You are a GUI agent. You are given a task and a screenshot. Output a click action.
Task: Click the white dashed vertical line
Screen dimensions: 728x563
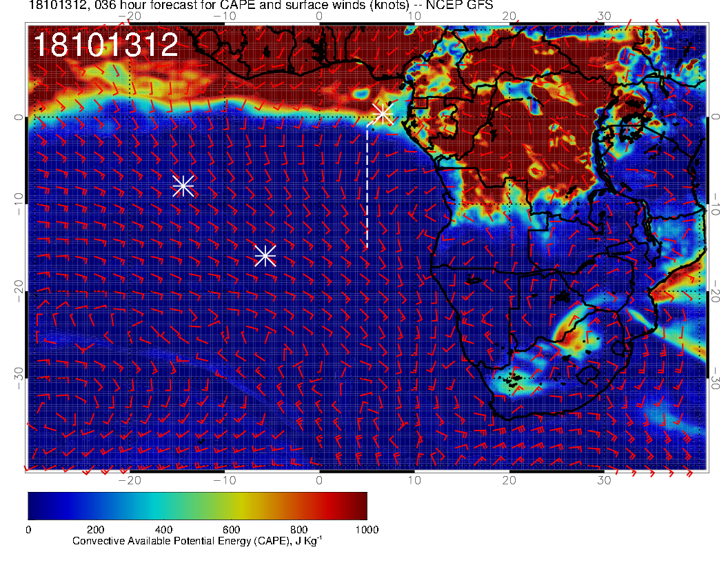click(x=367, y=186)
